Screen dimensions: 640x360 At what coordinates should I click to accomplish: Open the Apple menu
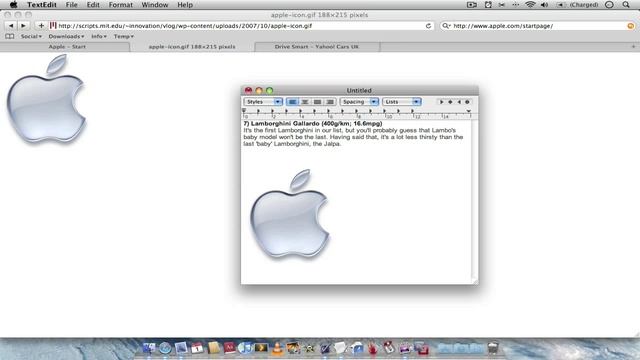[13, 5]
